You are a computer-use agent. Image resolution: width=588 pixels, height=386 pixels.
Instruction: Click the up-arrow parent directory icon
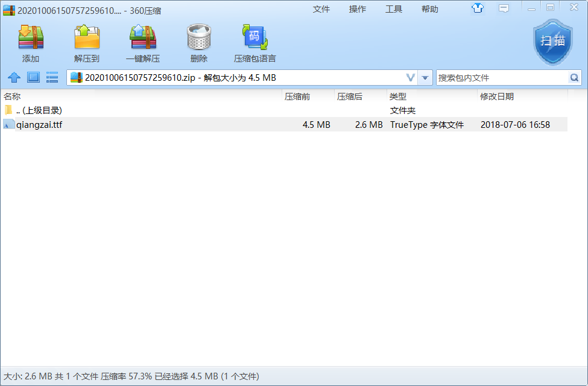click(x=14, y=78)
